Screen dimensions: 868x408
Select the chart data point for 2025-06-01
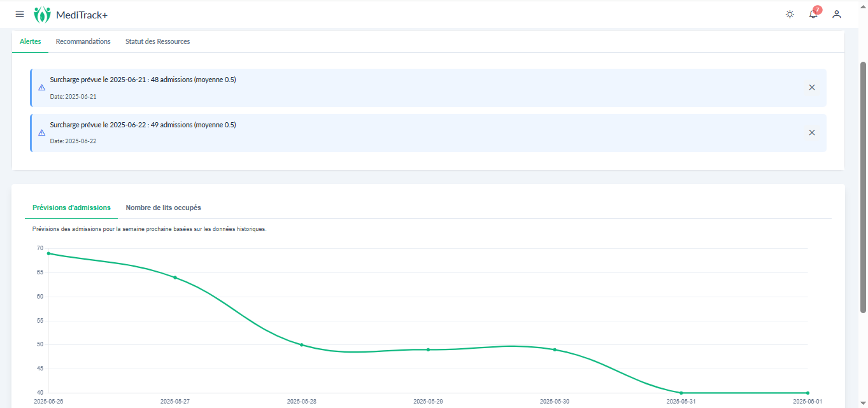point(808,393)
